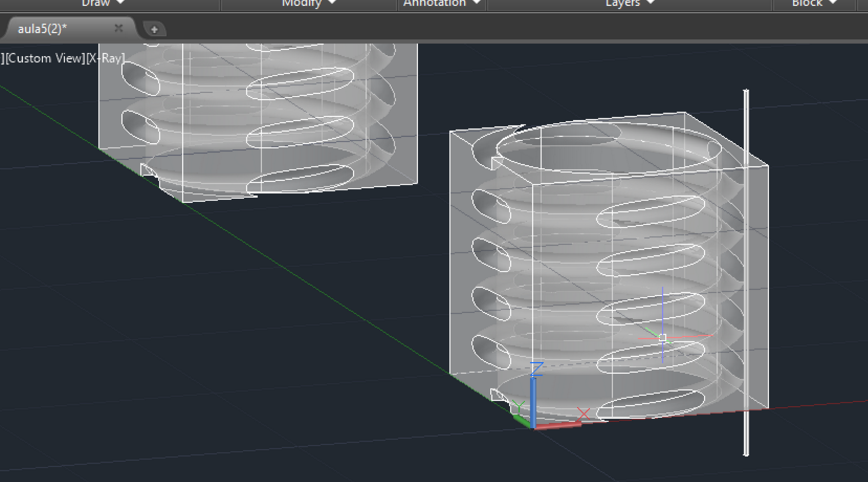This screenshot has width=868, height=482.
Task: Select the thin vertical rod object
Action: pos(746,272)
